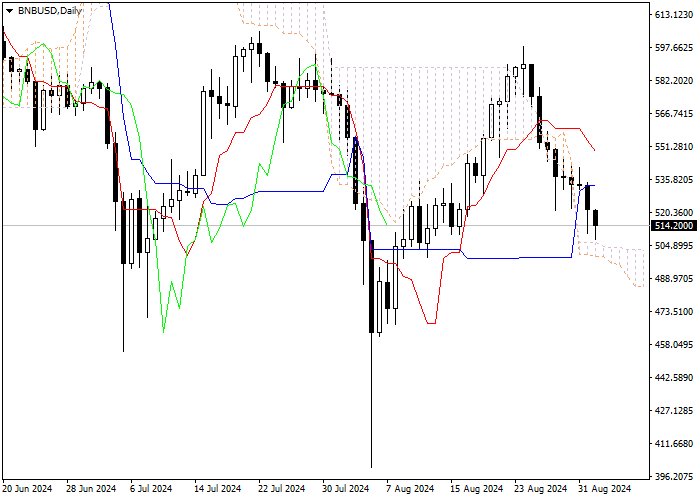Click the 520.3600 price scale value
Screen dimensions: 700x500
click(674, 213)
